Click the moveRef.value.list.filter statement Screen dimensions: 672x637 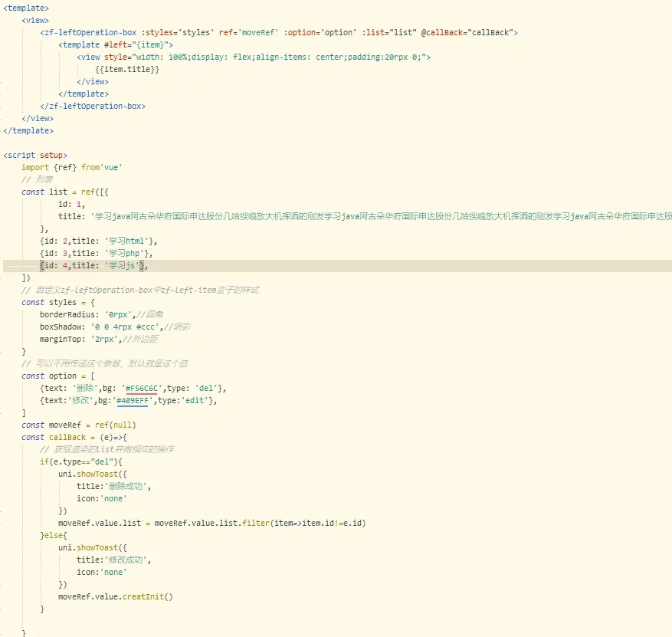tap(212, 524)
